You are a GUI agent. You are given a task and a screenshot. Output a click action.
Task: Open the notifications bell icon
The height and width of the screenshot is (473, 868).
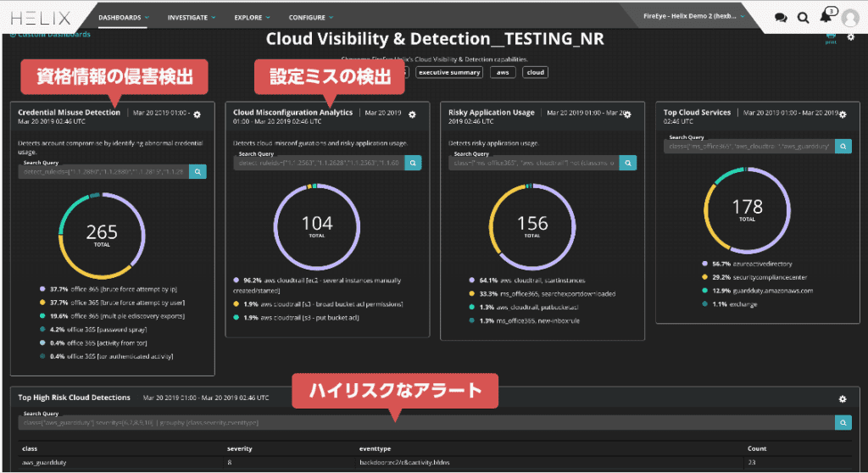click(826, 16)
